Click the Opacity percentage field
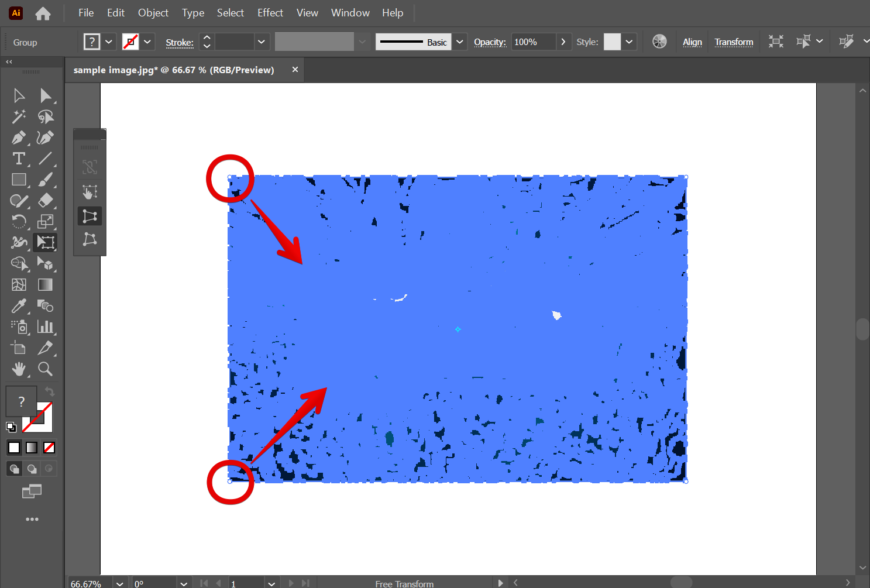Viewport: 870px width, 588px height. (533, 42)
